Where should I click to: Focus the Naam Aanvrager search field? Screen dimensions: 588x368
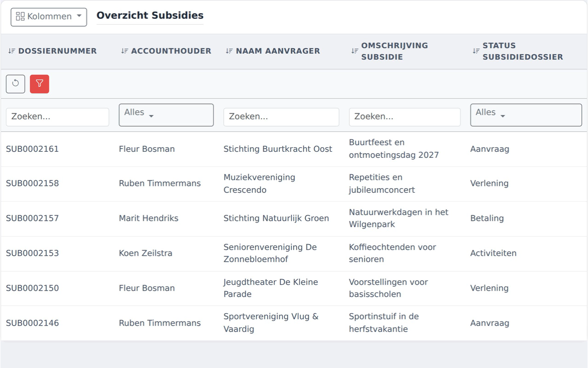tap(281, 117)
